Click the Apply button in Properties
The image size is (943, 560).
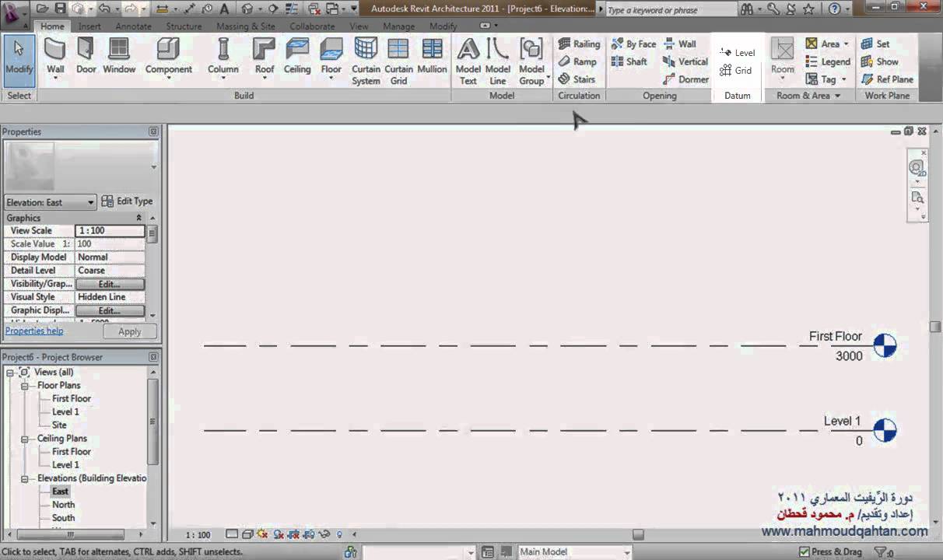129,331
